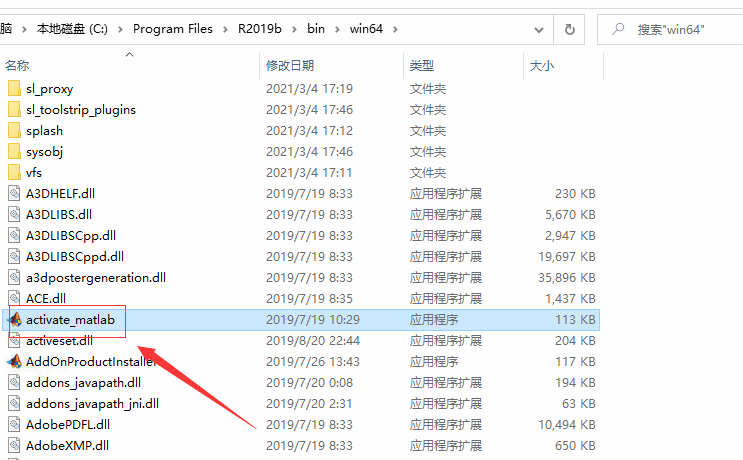Screen dimensions: 743x460
Task: Click the sysobj folder icon
Action: pos(14,152)
